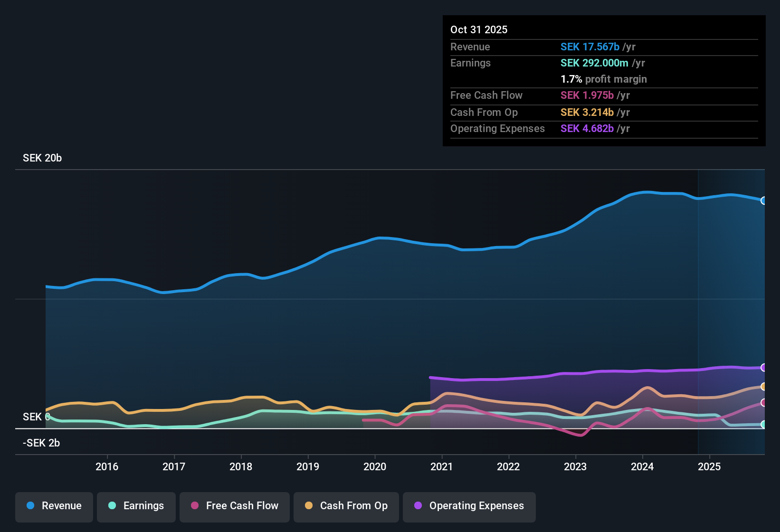Click the Operating Expenses endpoint circle
Image resolution: width=780 pixels, height=532 pixels.
tap(763, 367)
